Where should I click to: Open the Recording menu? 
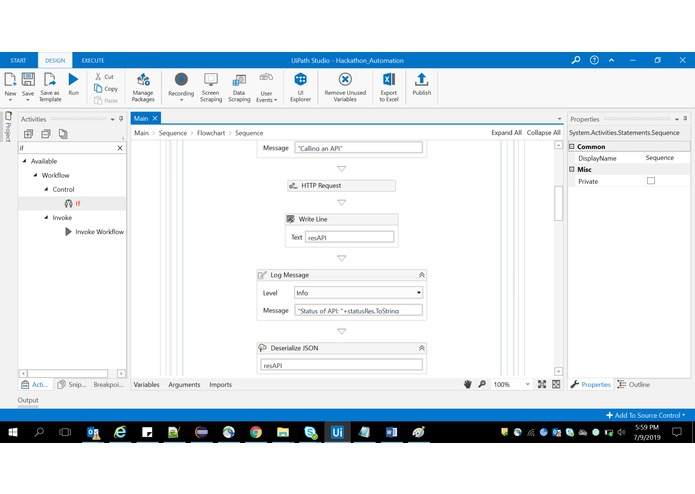point(181,87)
